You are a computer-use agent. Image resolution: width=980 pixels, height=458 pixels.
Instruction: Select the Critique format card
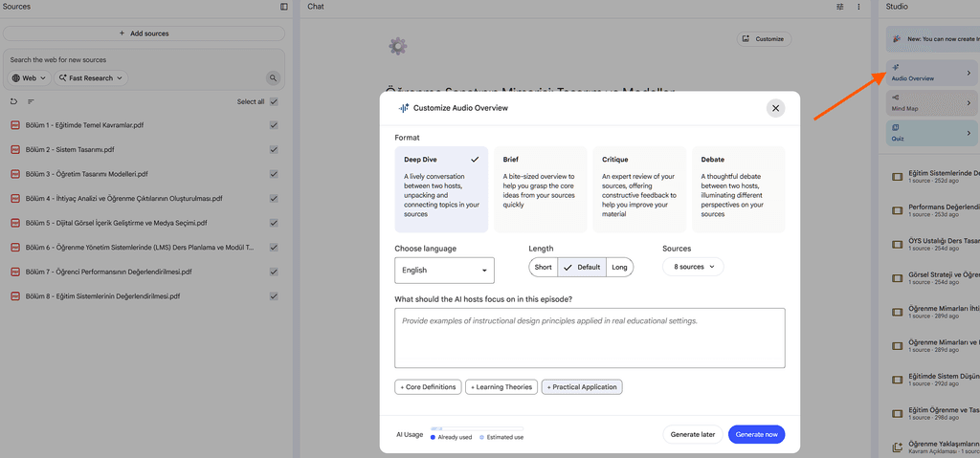pos(639,189)
